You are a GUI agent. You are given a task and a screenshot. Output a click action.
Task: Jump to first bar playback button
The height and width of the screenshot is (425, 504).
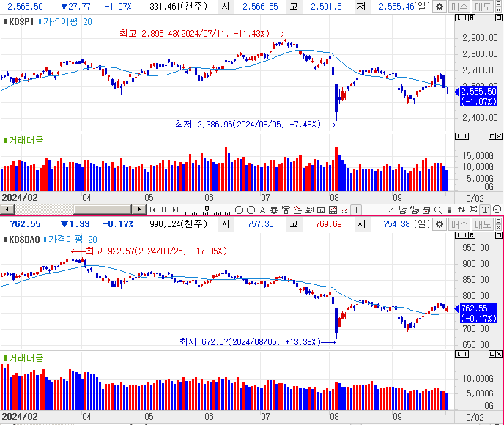[152, 210]
